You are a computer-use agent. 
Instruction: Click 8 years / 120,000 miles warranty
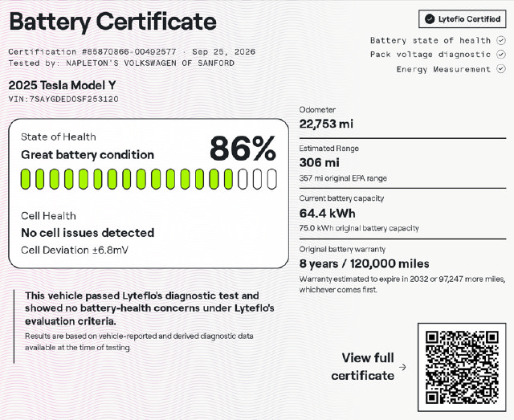point(364,263)
